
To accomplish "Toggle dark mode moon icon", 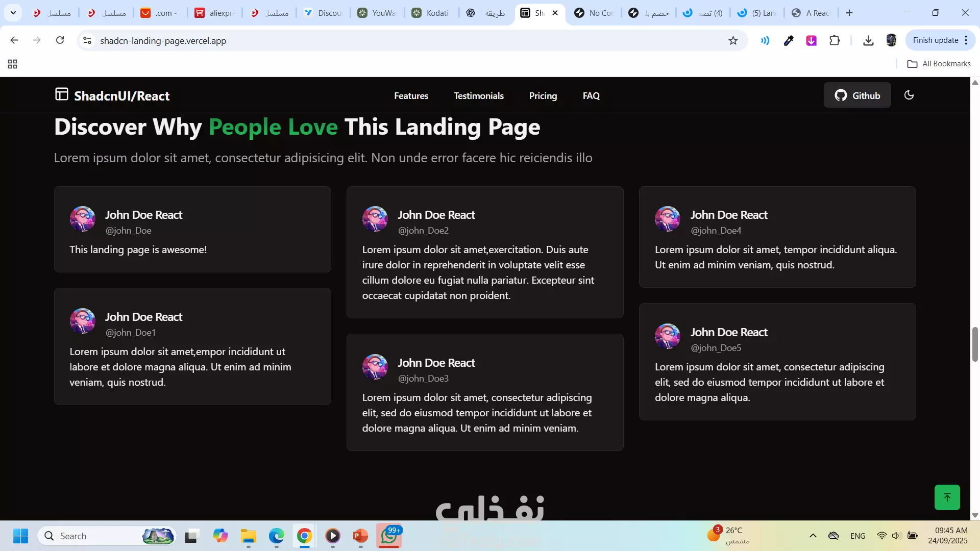I will 909,95.
